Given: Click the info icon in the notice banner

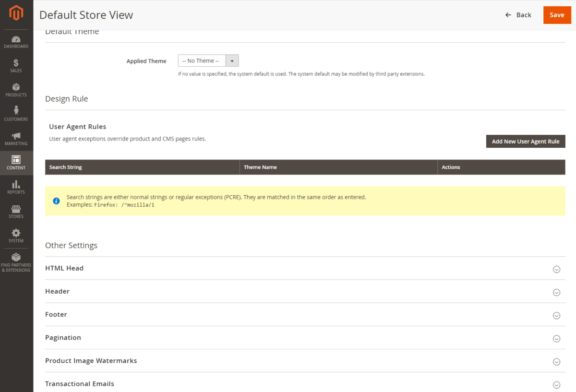Looking at the screenshot, I should pyautogui.click(x=56, y=201).
